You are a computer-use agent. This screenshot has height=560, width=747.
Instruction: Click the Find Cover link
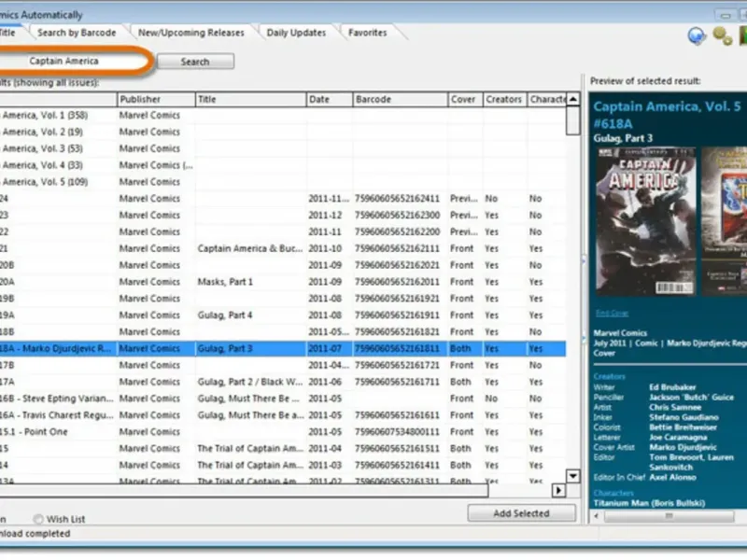(612, 313)
